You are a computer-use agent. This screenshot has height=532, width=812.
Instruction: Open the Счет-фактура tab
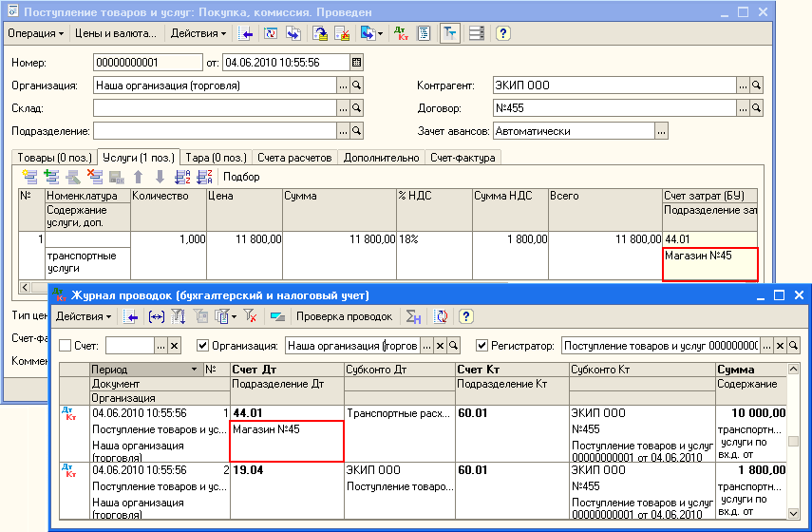[462, 157]
